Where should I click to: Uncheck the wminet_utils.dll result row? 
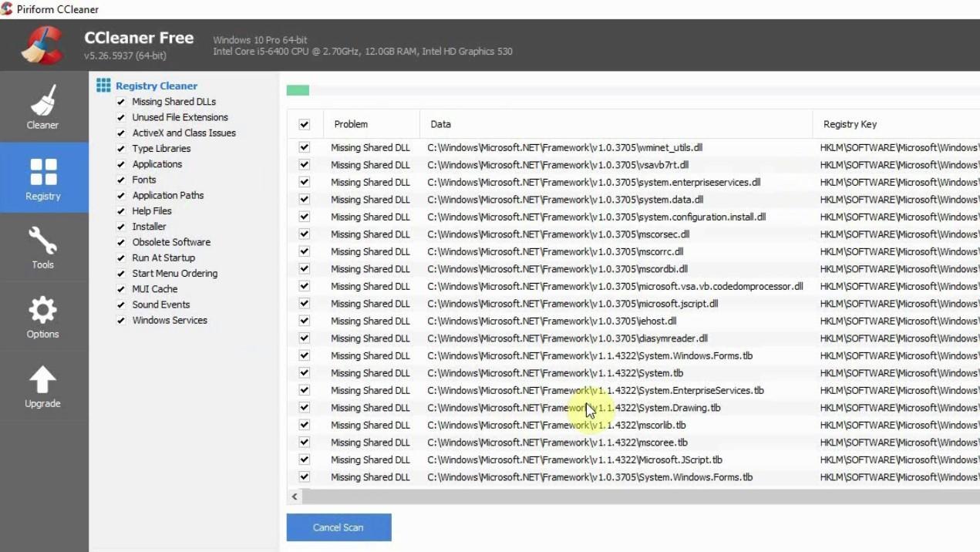(304, 147)
